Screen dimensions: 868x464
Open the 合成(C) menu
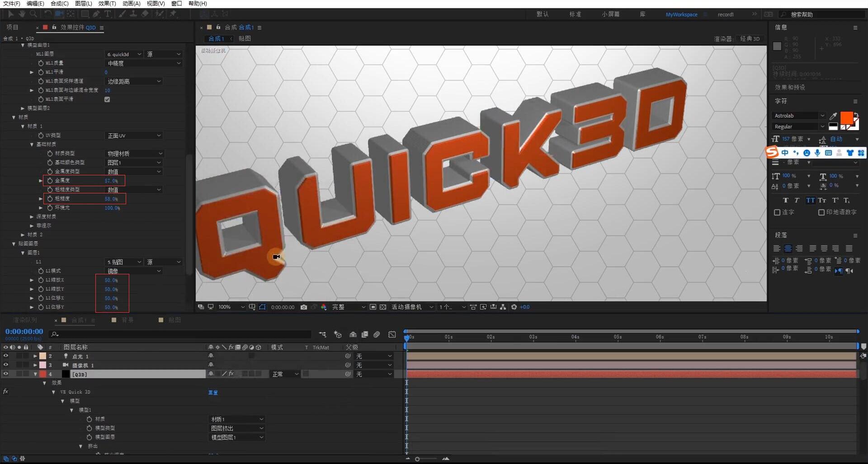pyautogui.click(x=59, y=4)
